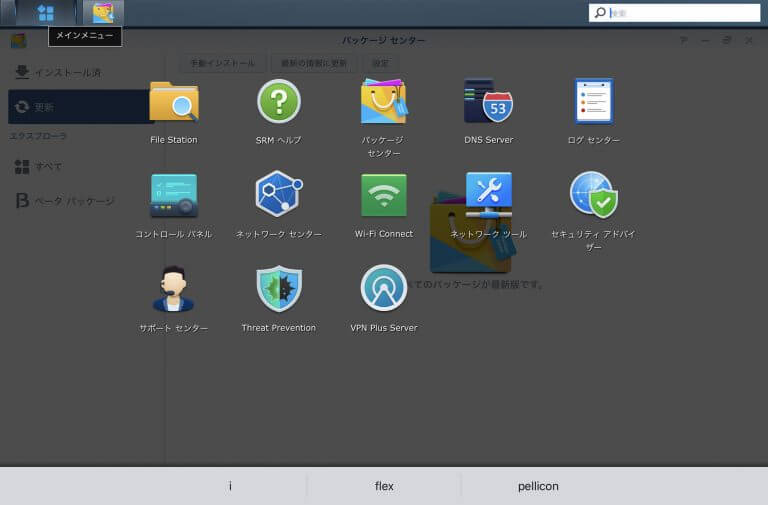Choose keyboard suggestion "pellicon"
This screenshot has width=768, height=505.
(538, 486)
